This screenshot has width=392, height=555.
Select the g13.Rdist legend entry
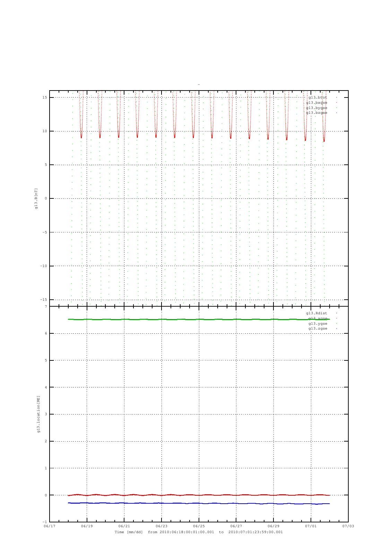316,313
